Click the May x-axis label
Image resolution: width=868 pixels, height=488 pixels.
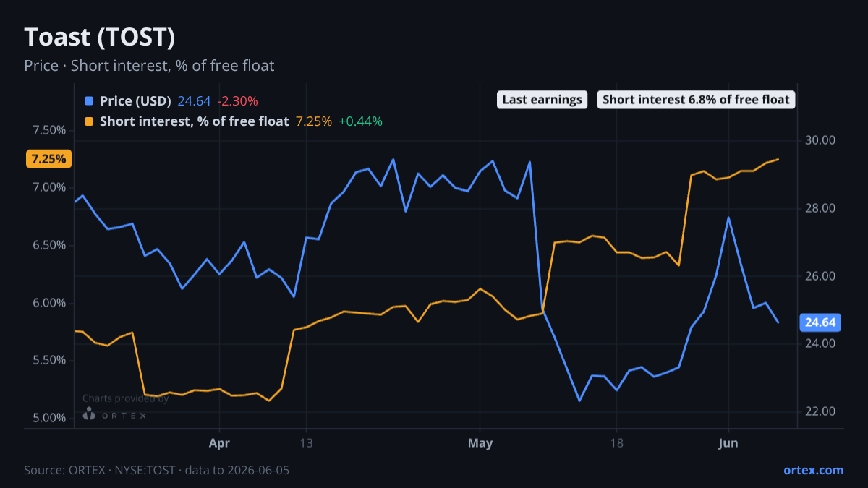pos(480,443)
